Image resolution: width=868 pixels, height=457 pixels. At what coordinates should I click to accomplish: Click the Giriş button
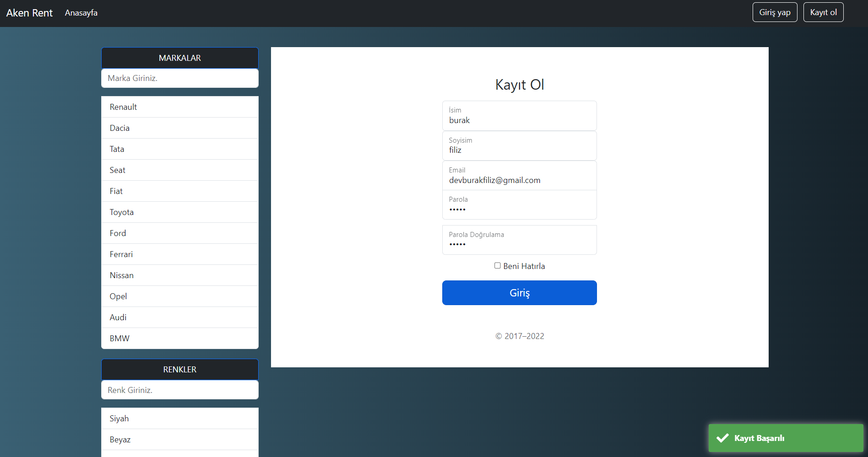click(x=519, y=293)
